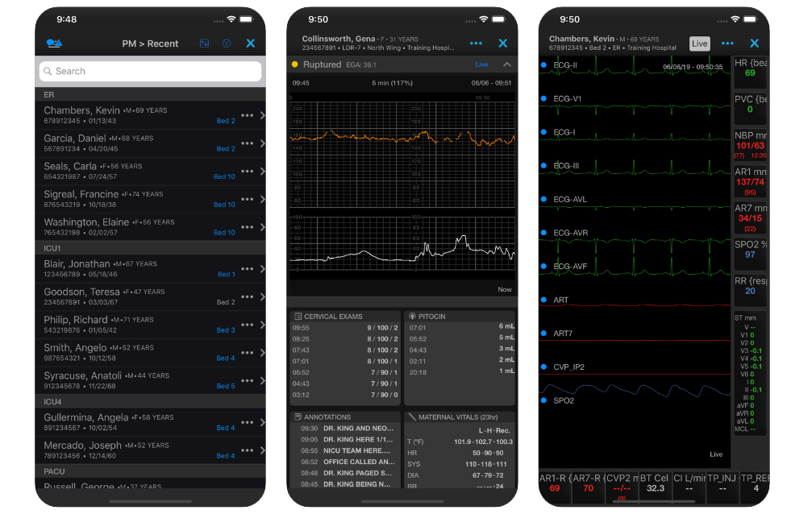
Task: Open more options for Sigreal, Francine row
Action: point(247,199)
